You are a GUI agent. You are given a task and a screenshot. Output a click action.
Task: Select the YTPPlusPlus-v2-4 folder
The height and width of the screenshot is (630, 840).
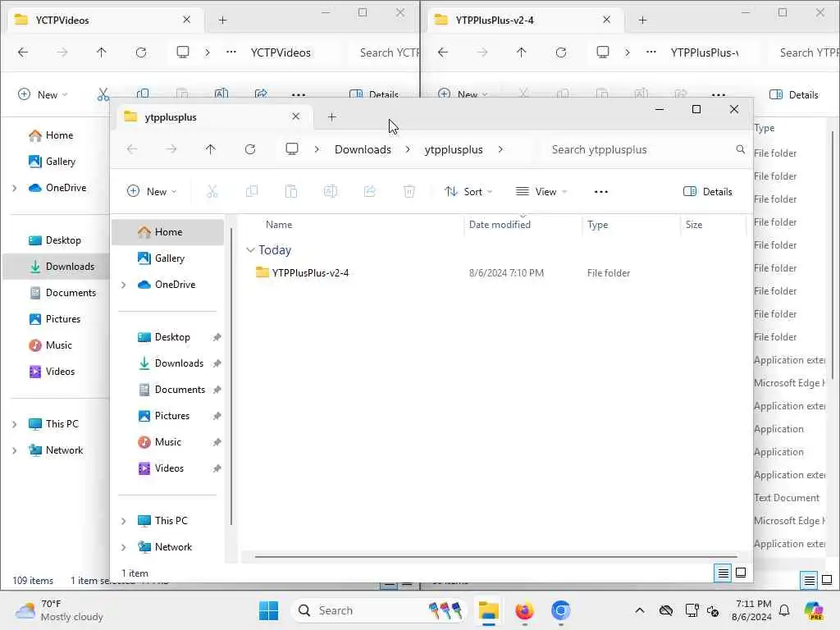(x=310, y=272)
